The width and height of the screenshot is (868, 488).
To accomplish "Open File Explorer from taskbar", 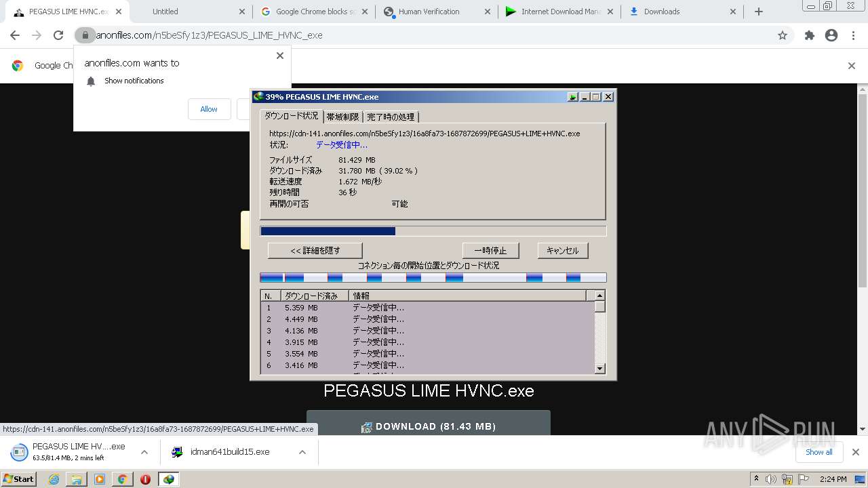I will (77, 479).
